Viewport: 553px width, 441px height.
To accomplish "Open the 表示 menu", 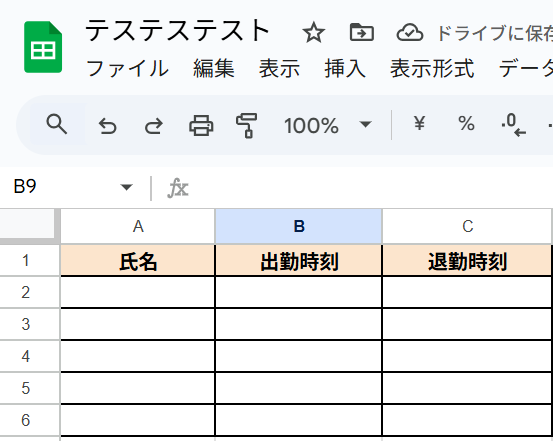I will point(279,68).
